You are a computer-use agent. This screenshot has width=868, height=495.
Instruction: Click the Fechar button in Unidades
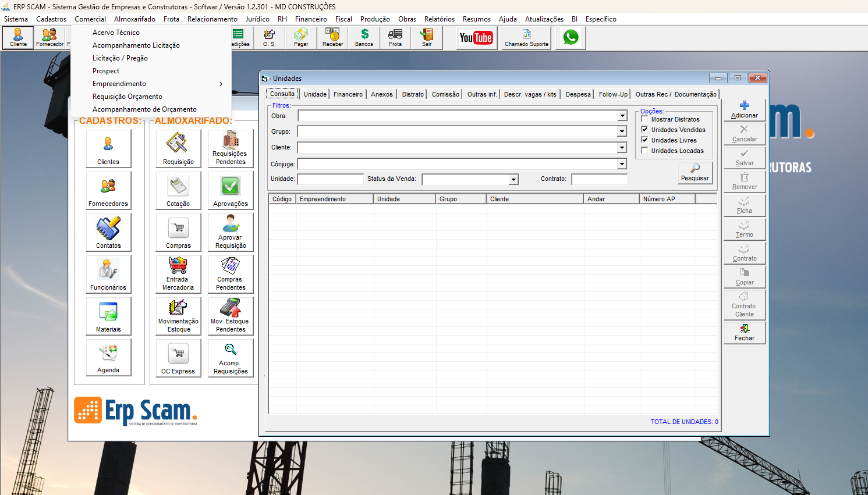click(745, 333)
